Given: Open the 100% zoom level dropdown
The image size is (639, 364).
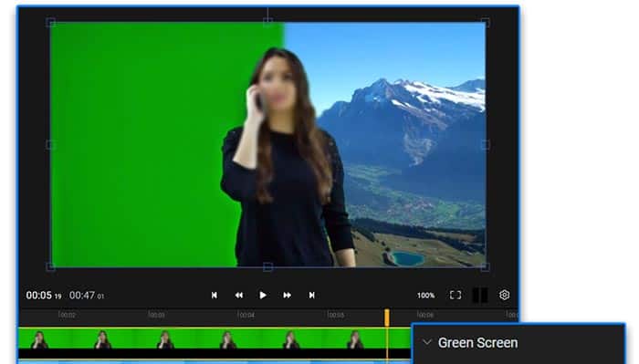Looking at the screenshot, I should pyautogui.click(x=425, y=296).
